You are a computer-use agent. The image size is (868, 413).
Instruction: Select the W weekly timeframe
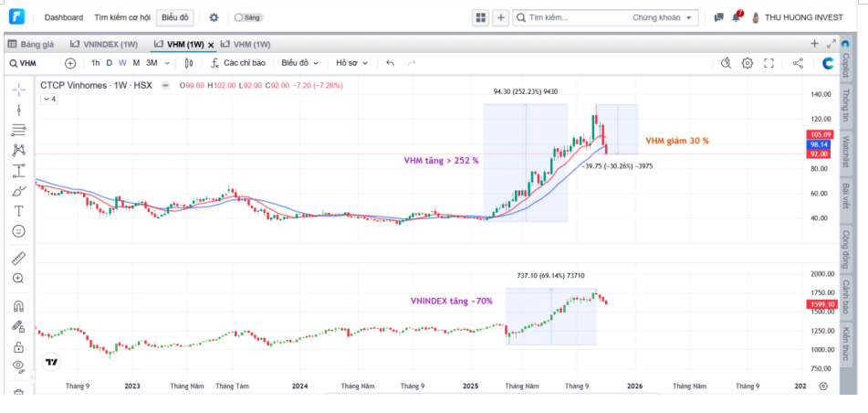point(122,63)
